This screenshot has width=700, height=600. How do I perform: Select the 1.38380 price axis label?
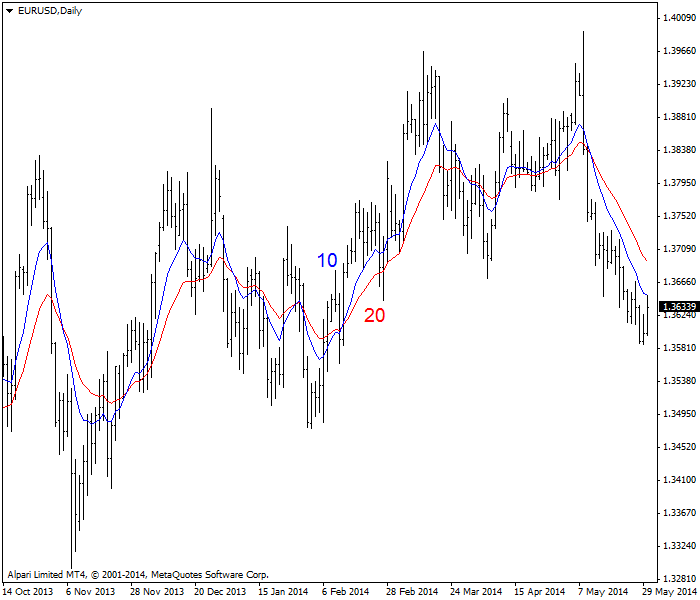(x=679, y=150)
